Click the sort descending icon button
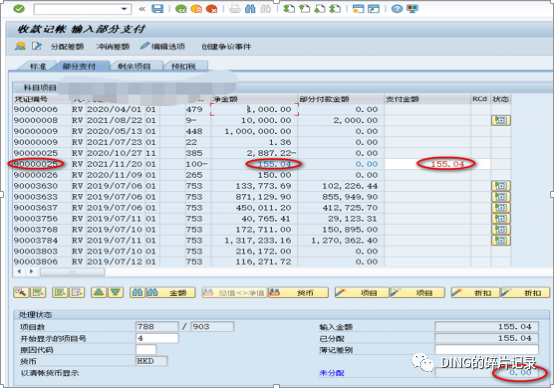 (116, 293)
